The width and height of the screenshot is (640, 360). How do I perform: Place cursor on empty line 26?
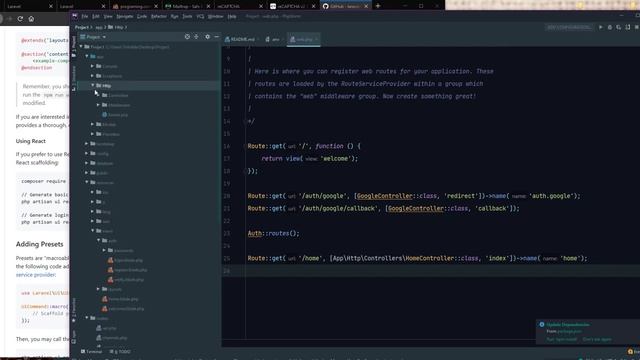(431, 271)
